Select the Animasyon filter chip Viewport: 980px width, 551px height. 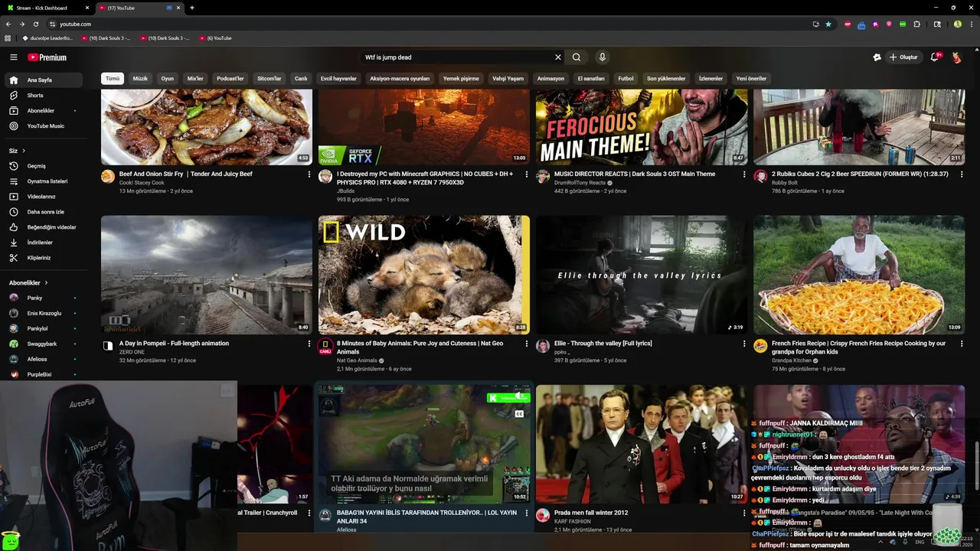(x=550, y=79)
